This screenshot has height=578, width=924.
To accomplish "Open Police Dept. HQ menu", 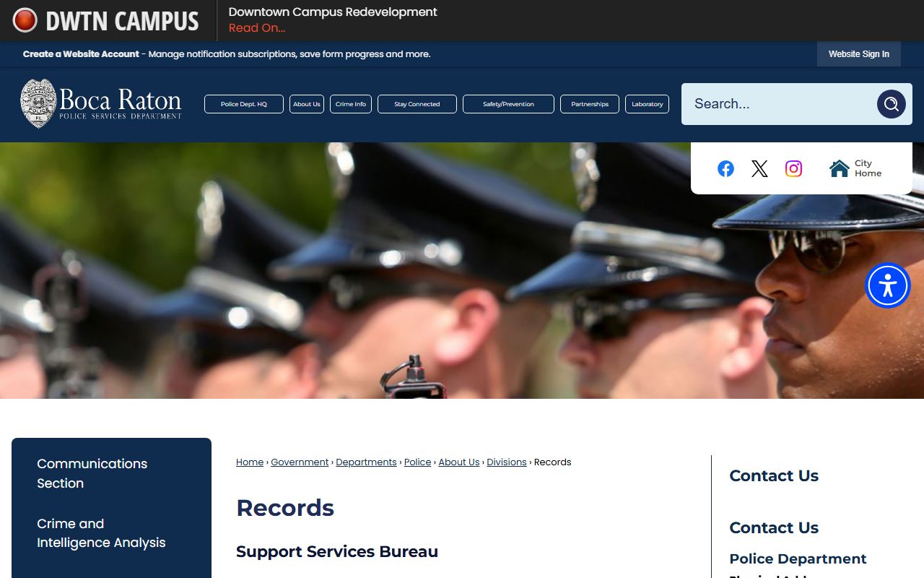I will point(244,104).
